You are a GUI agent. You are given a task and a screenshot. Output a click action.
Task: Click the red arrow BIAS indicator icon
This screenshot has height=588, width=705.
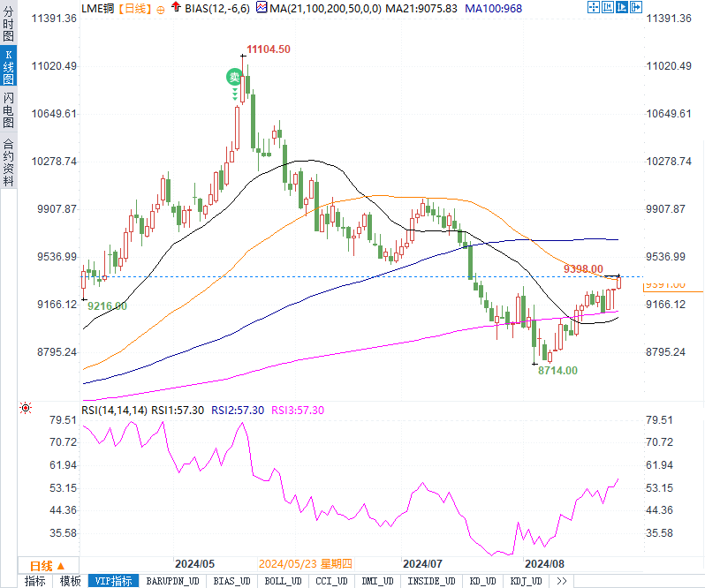pos(176,8)
